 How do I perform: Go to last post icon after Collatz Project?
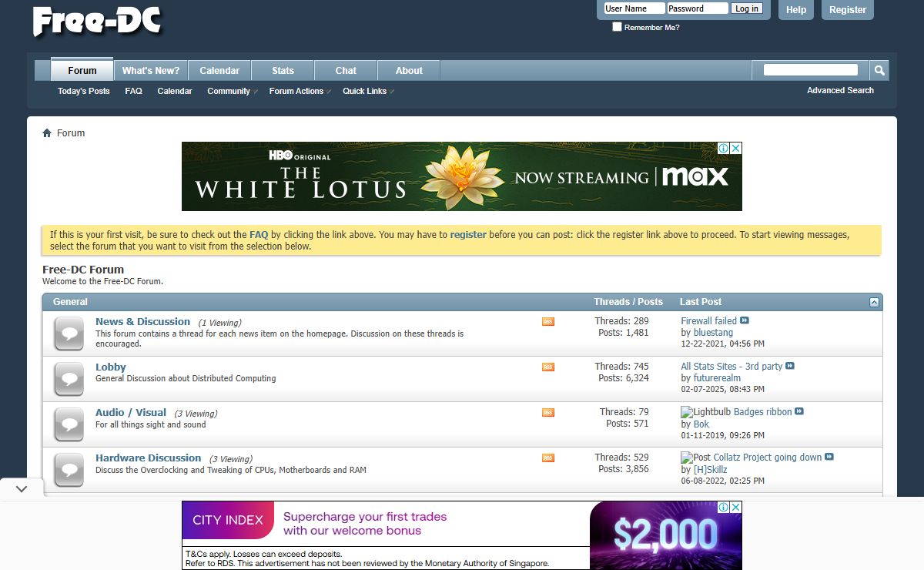point(829,457)
